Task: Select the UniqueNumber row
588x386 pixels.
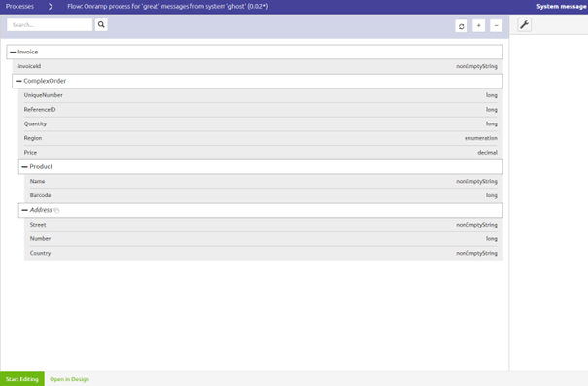Action: [x=260, y=95]
